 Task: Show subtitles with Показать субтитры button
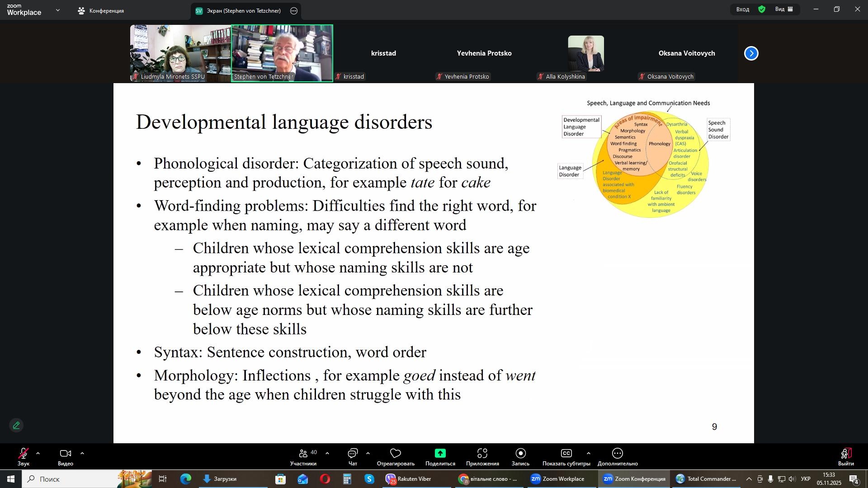(x=566, y=456)
